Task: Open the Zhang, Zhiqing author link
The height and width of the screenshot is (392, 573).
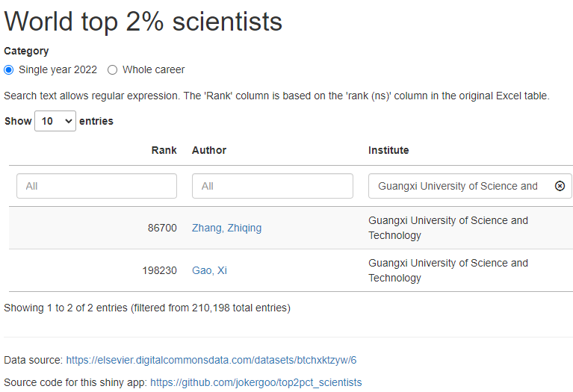Action: point(226,228)
